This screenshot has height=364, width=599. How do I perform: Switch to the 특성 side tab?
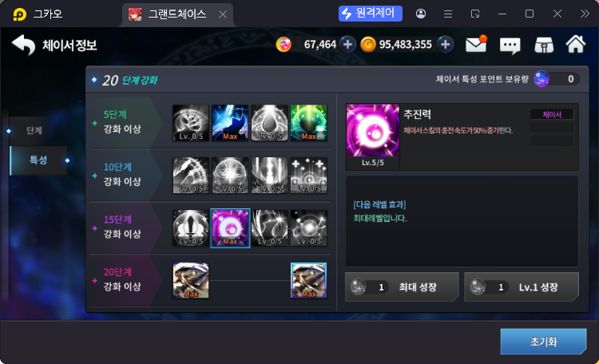tap(38, 160)
